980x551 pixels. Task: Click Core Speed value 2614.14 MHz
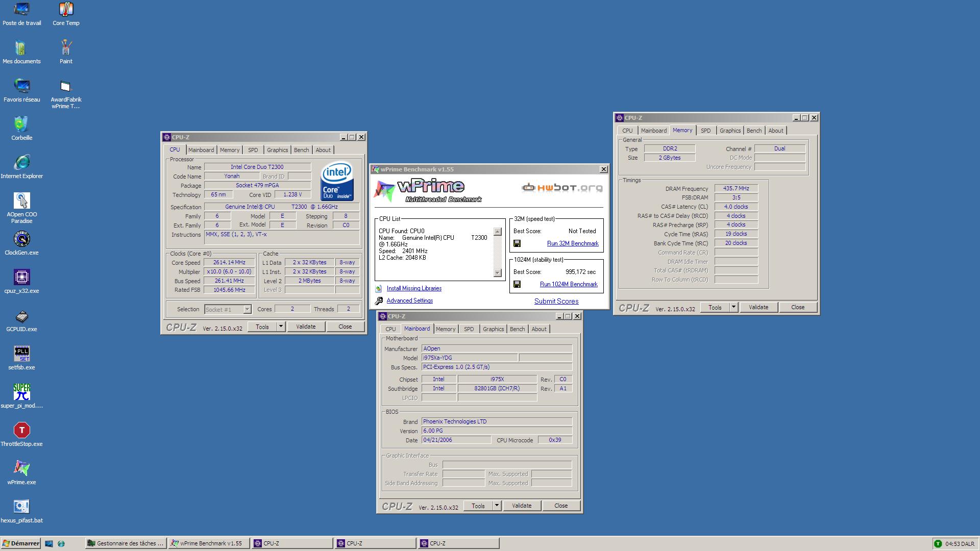(x=229, y=263)
